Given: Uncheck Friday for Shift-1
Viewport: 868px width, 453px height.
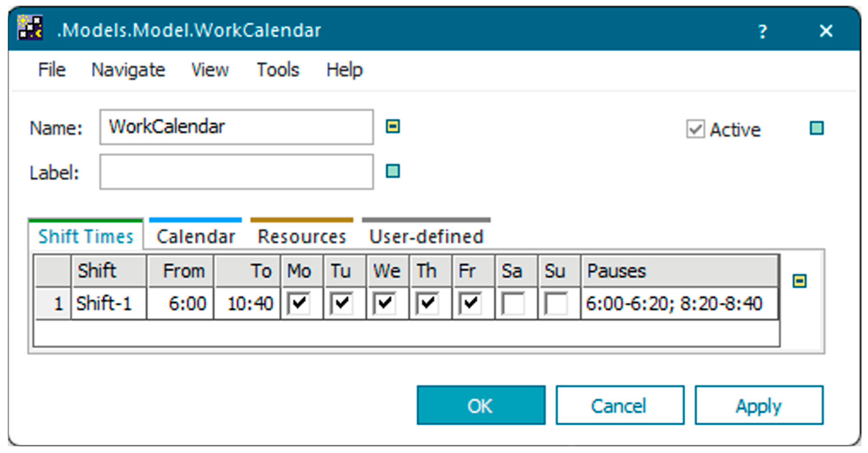Looking at the screenshot, I should tap(470, 303).
